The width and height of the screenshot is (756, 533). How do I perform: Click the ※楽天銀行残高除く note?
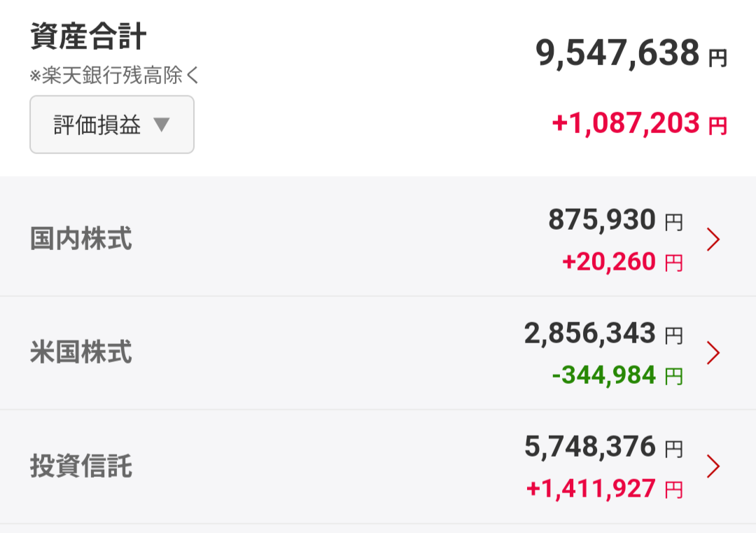pos(114,75)
